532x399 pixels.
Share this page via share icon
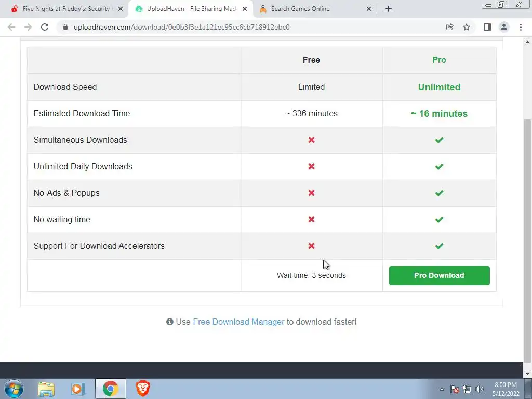tap(449, 27)
